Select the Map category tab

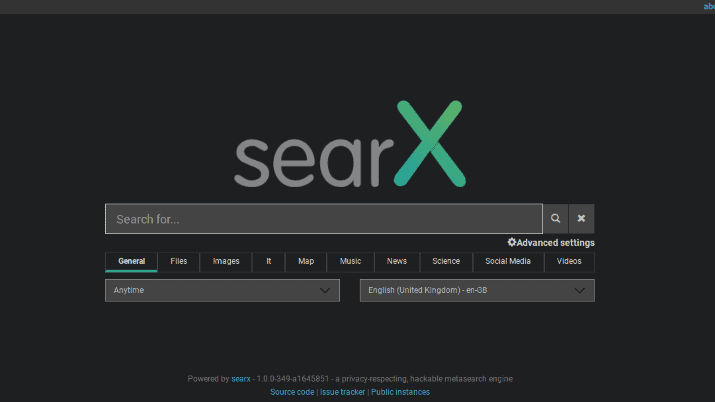(306, 262)
